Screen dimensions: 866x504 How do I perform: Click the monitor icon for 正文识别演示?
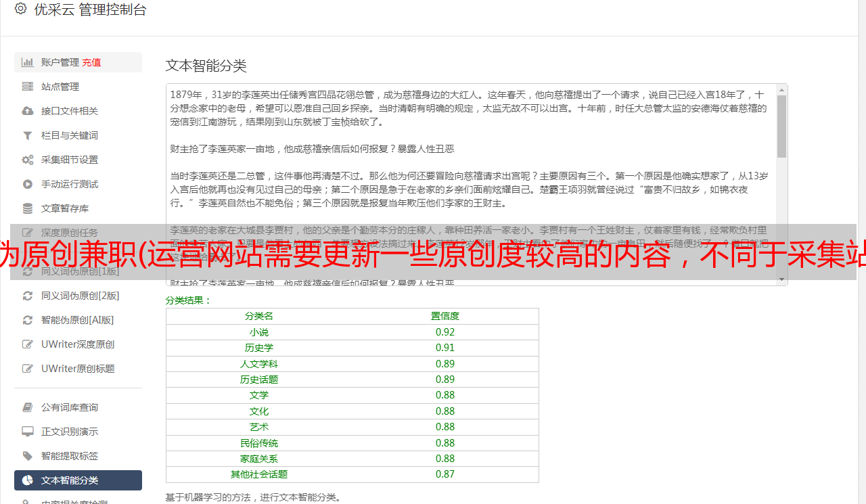point(28,432)
